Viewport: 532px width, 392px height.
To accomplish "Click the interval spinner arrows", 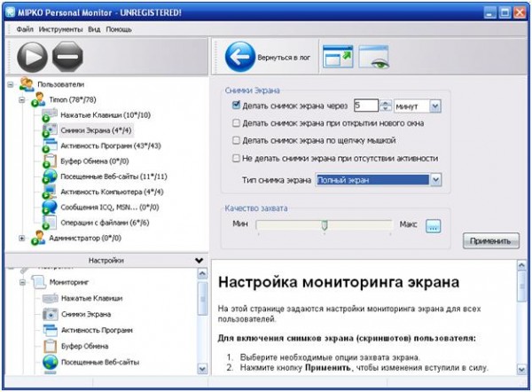I will click(386, 106).
